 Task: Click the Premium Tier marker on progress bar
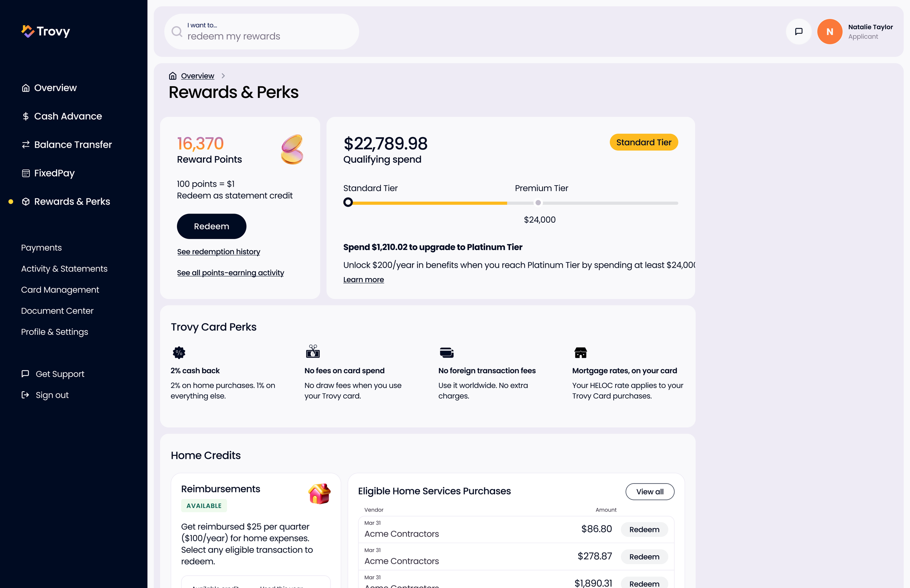pyautogui.click(x=538, y=203)
